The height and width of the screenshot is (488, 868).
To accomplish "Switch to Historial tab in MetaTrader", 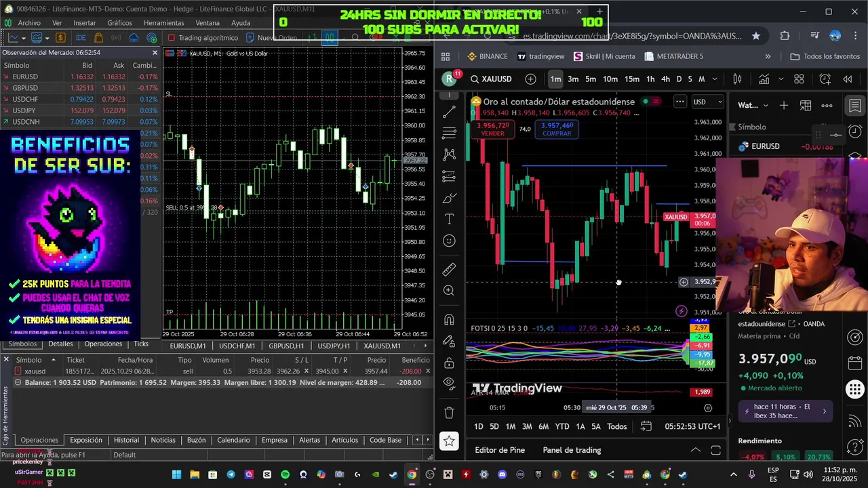I will pyautogui.click(x=126, y=440).
